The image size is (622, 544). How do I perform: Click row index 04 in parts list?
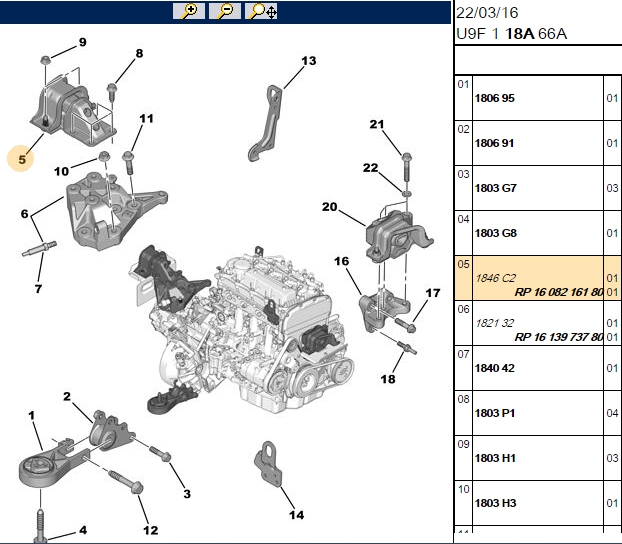click(x=463, y=219)
